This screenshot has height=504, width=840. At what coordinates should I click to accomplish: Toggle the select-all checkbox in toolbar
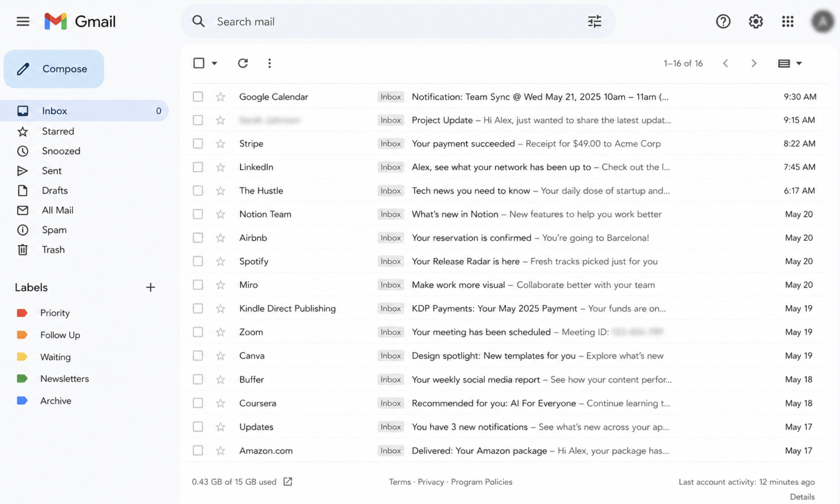[199, 63]
